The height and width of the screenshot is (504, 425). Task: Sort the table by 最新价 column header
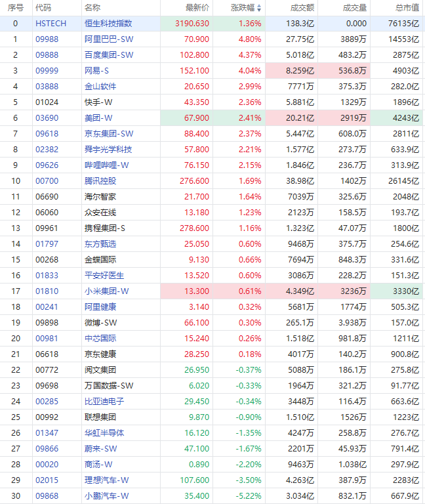(197, 8)
